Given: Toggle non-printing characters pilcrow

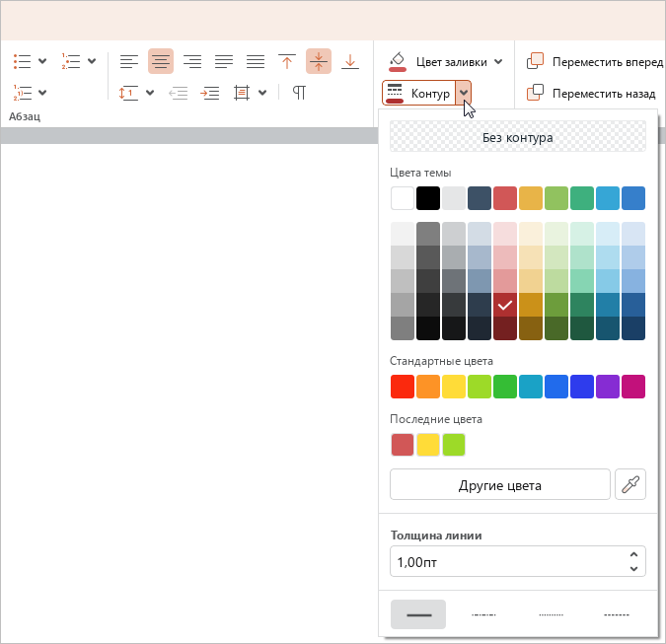Looking at the screenshot, I should pos(299,93).
